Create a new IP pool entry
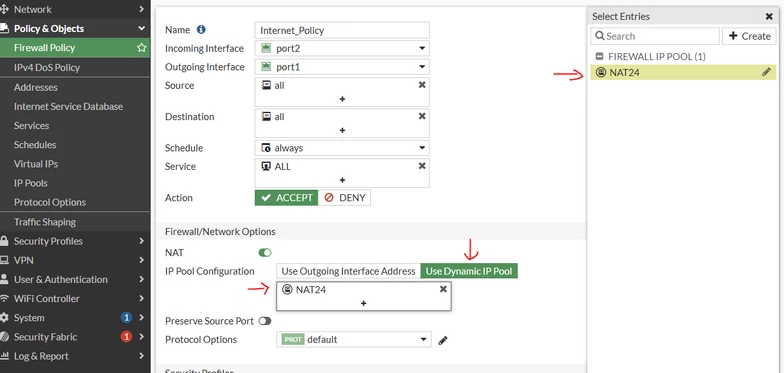This screenshot has width=784, height=373. (749, 36)
